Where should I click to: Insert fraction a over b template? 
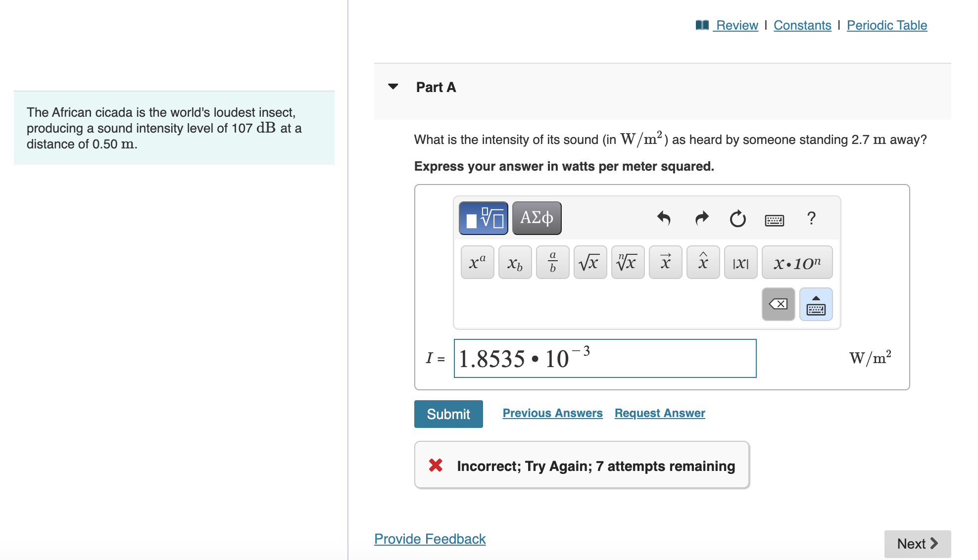552,262
